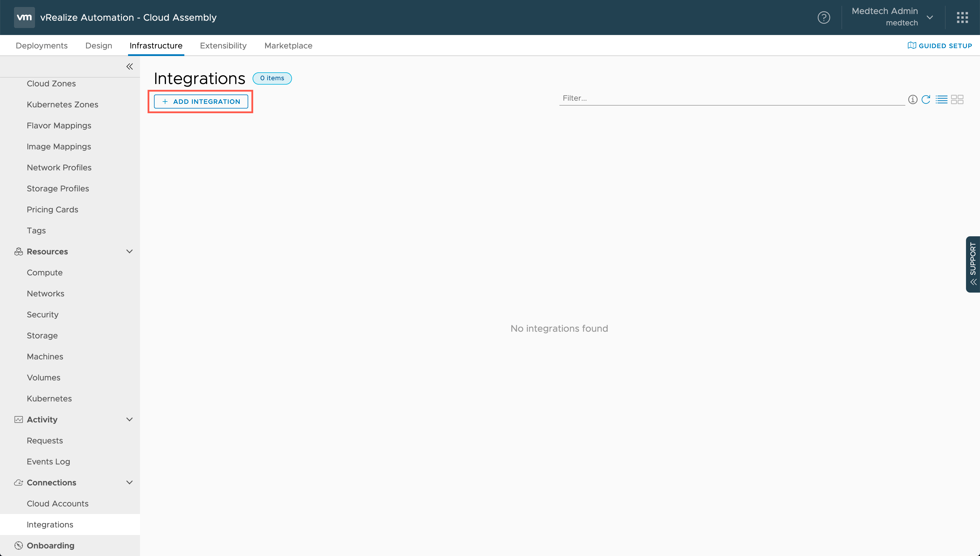
Task: Click the Guided Setup map icon
Action: click(912, 46)
